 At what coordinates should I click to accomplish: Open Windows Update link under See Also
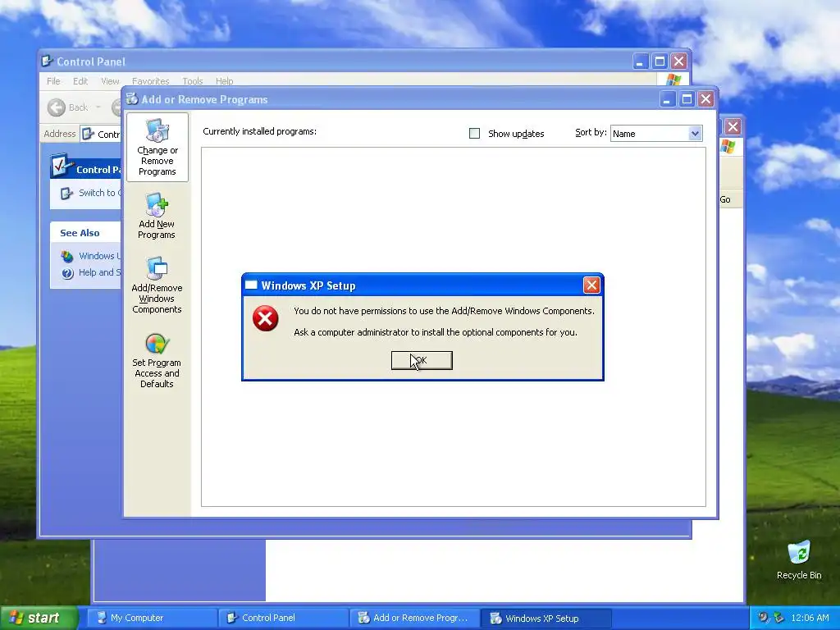click(x=99, y=256)
